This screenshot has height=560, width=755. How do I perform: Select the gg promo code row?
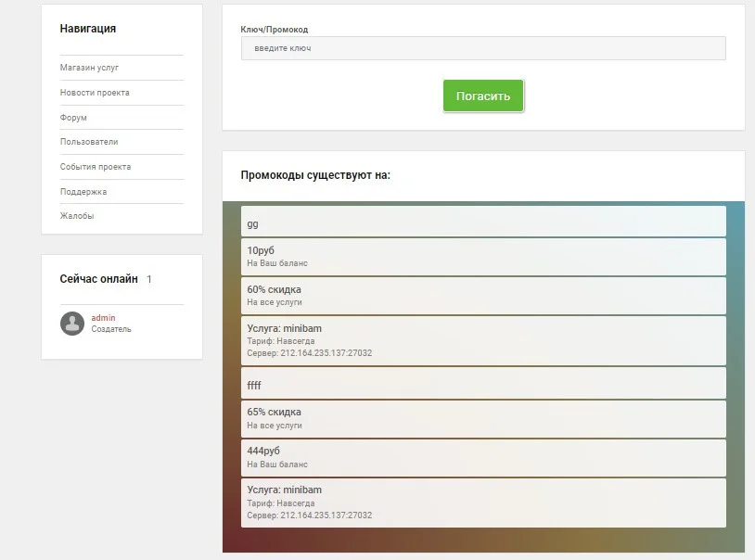click(482, 223)
